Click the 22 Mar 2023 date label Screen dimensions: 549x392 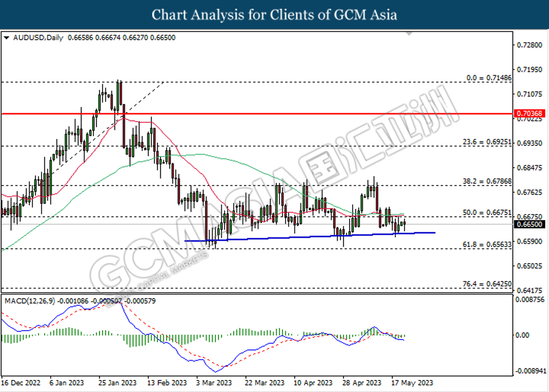[264, 383]
